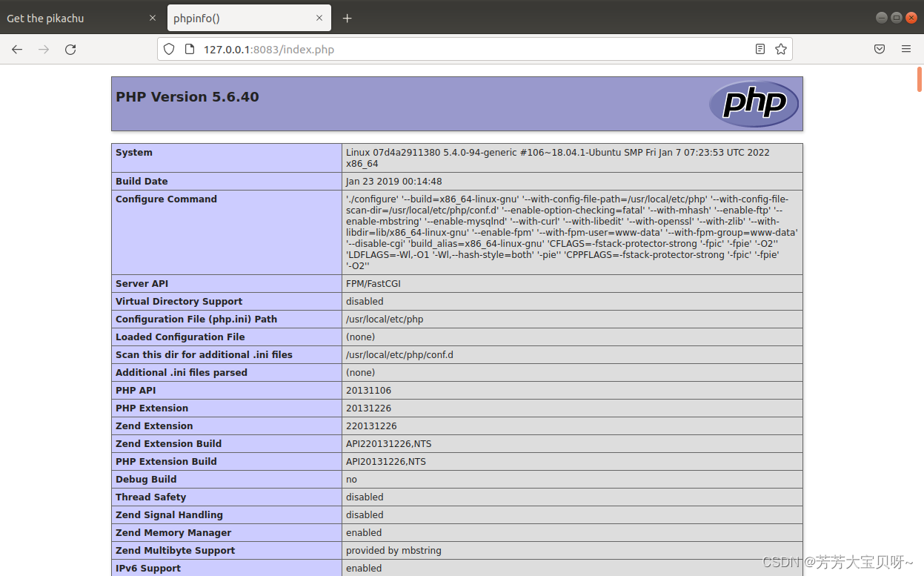Image resolution: width=924 pixels, height=576 pixels.
Task: Click the '20131106' value
Action: (368, 391)
